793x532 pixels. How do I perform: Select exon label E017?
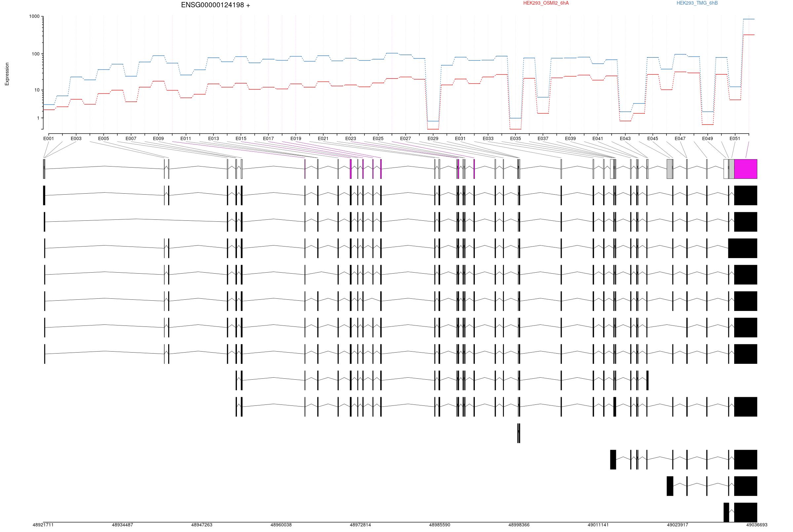[x=268, y=138]
